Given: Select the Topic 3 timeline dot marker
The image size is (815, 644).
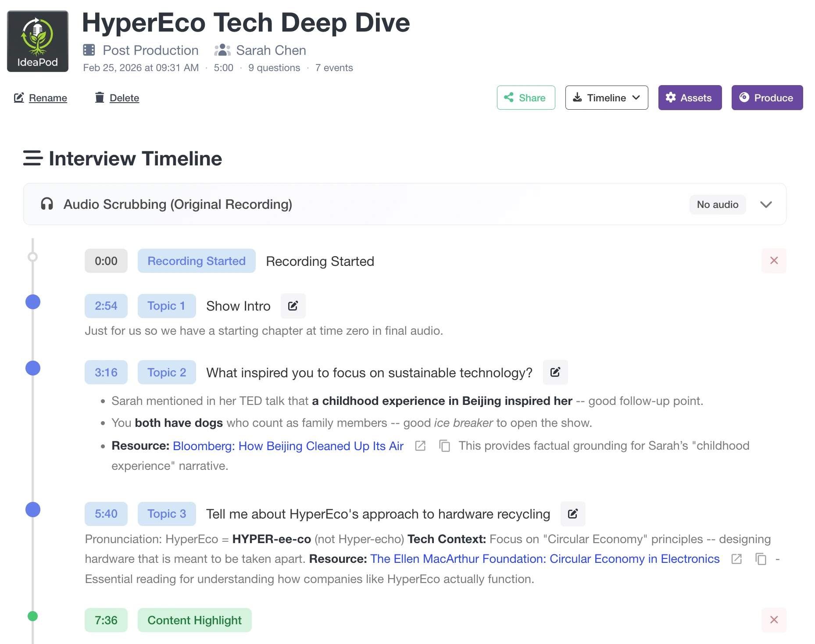Looking at the screenshot, I should [33, 510].
